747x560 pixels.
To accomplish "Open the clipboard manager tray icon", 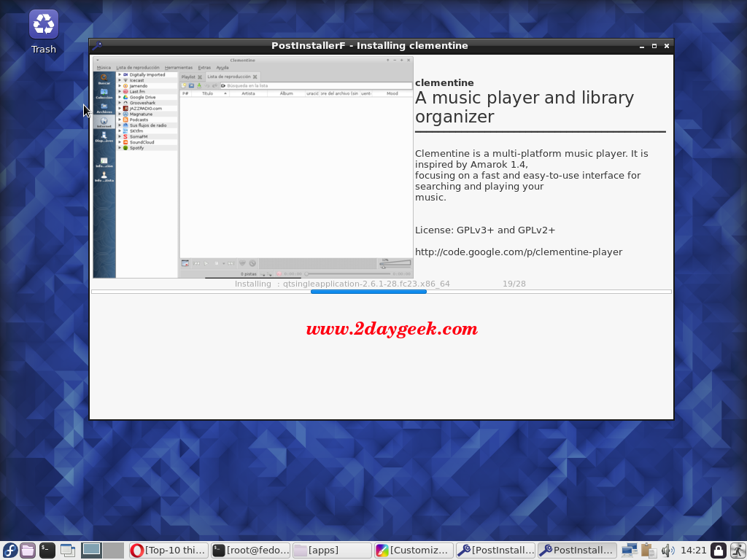I will click(x=649, y=551).
